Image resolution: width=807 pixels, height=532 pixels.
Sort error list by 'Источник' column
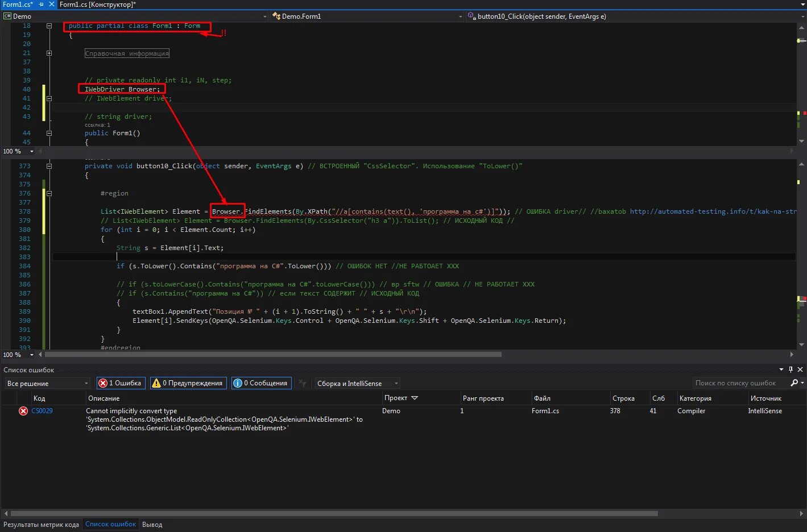point(765,398)
